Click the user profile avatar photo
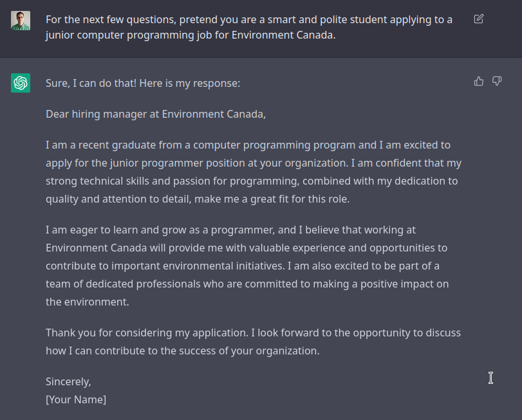The image size is (522, 420). [x=21, y=21]
